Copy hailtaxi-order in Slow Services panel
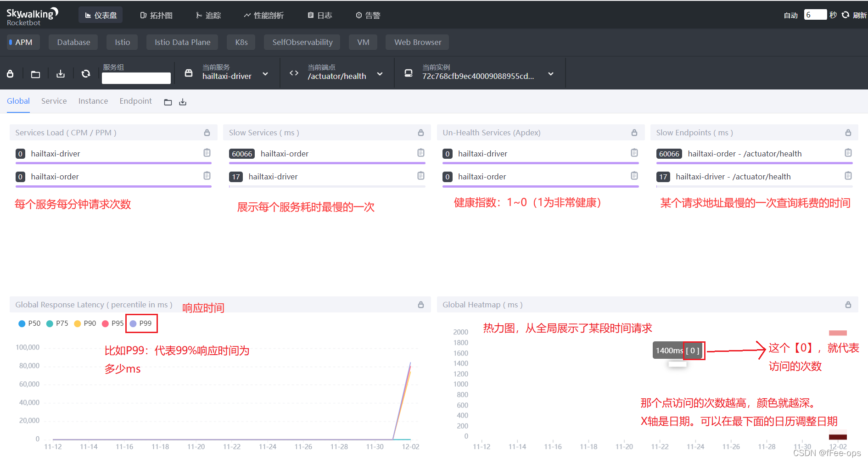The width and height of the screenshot is (868, 462). click(x=421, y=153)
